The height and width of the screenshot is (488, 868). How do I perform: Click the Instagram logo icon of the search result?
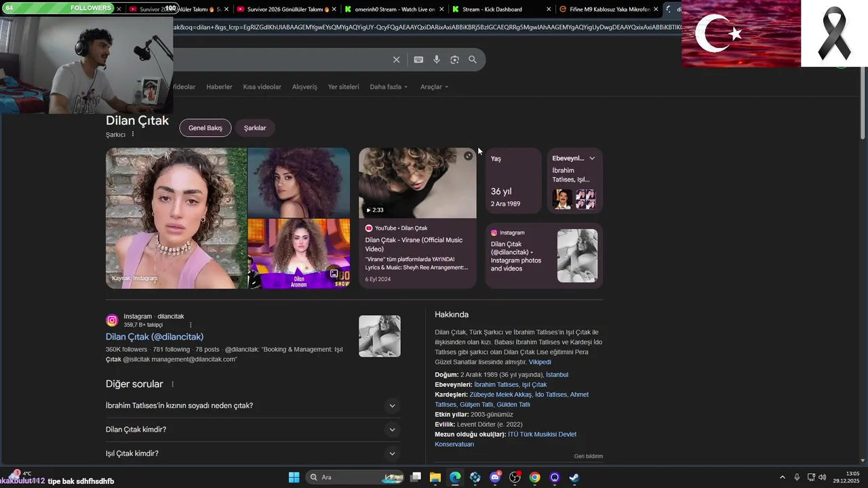tap(112, 321)
